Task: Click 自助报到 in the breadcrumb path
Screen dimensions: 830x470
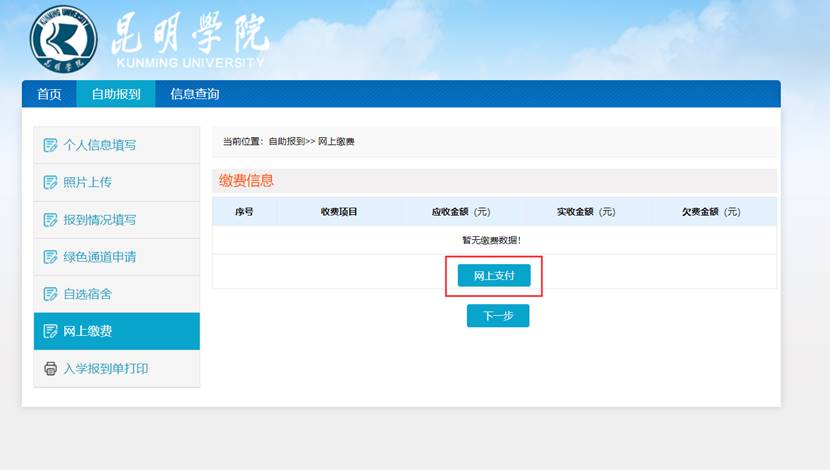Action: (286, 142)
